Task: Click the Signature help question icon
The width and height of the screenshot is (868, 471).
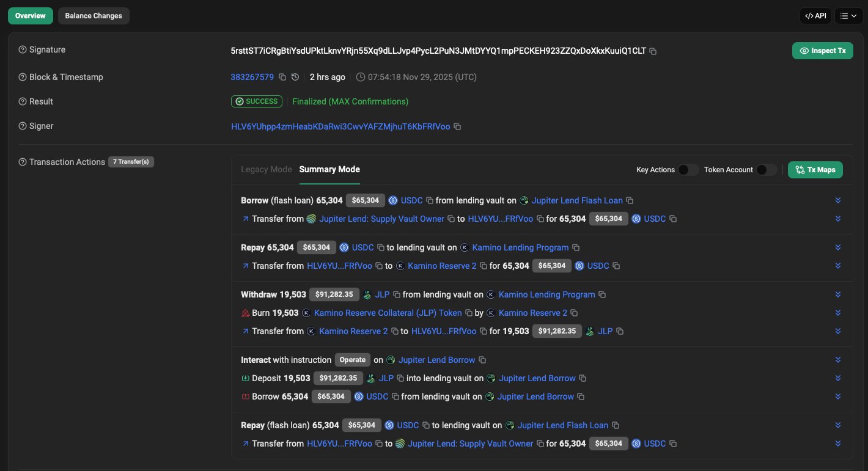Action: click(x=23, y=50)
